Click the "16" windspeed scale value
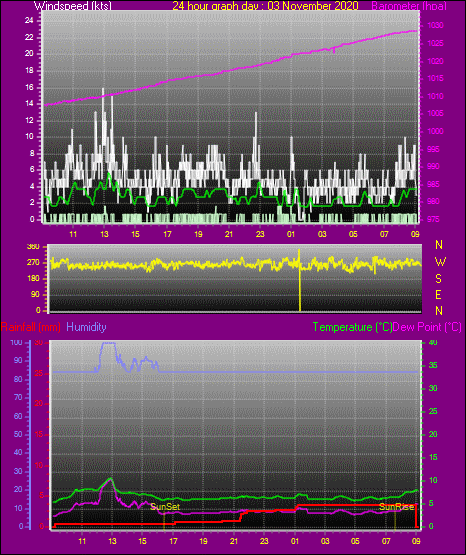This screenshot has height=555, width=466. pyautogui.click(x=29, y=87)
